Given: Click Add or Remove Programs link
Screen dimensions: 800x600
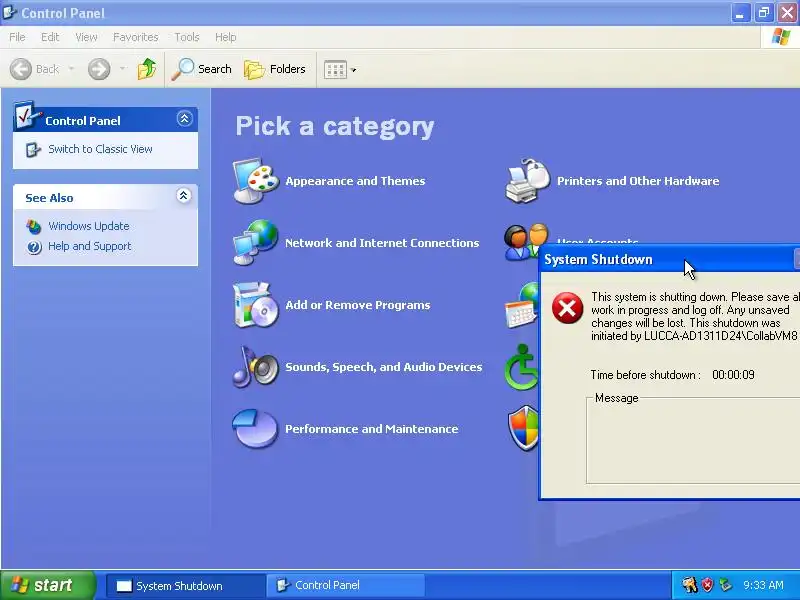Looking at the screenshot, I should click(x=358, y=305).
